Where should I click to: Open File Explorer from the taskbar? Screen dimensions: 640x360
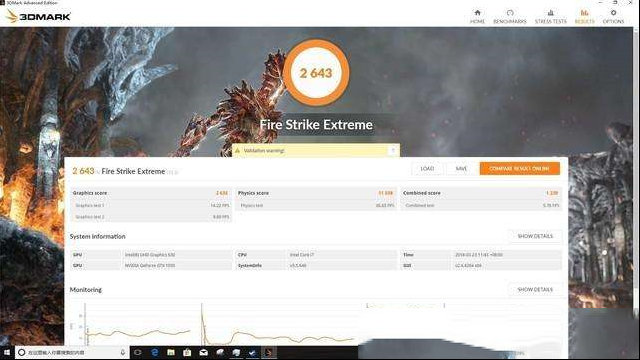pyautogui.click(x=171, y=352)
